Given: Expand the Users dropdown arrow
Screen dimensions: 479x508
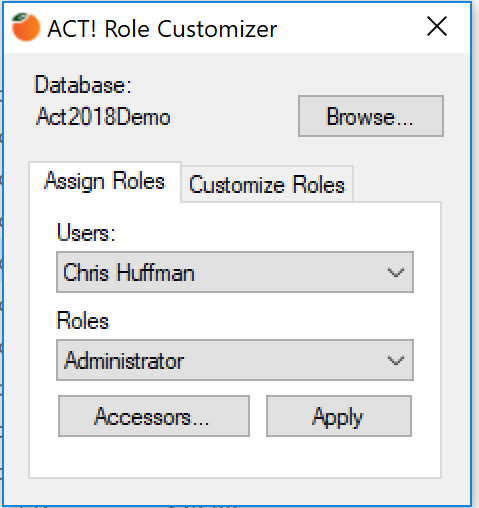Looking at the screenshot, I should click(396, 272).
